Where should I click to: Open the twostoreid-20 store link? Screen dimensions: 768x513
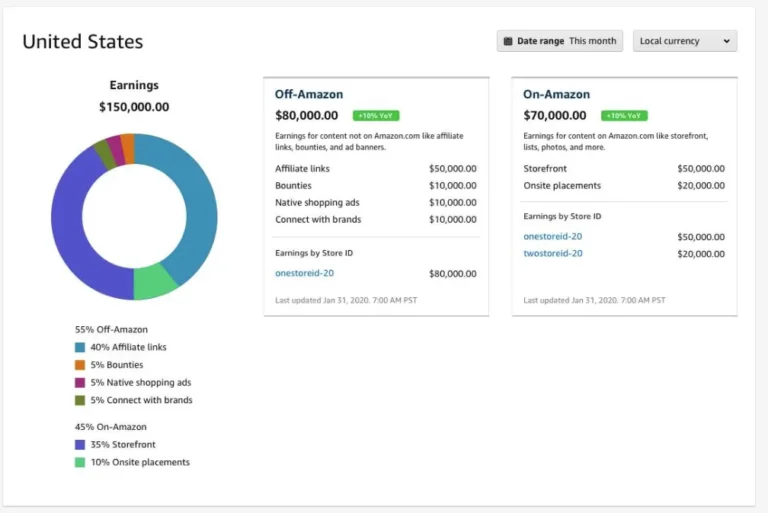coord(553,253)
